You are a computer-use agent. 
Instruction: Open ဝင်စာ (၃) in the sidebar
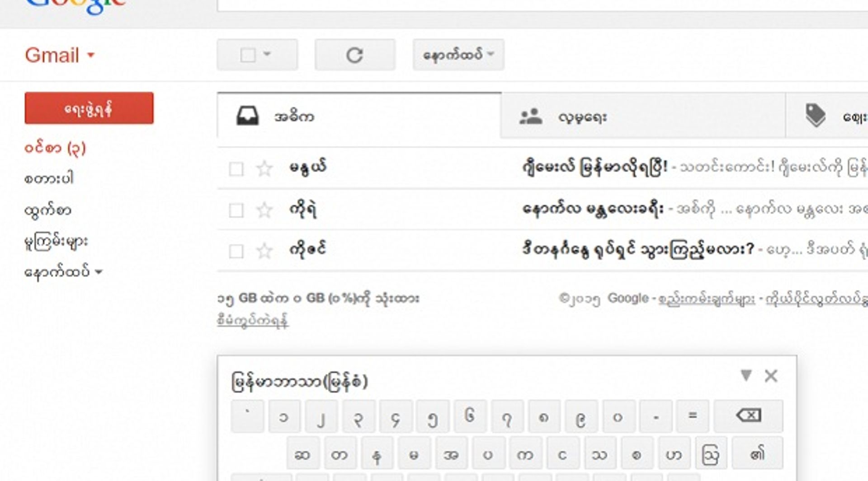(x=55, y=148)
